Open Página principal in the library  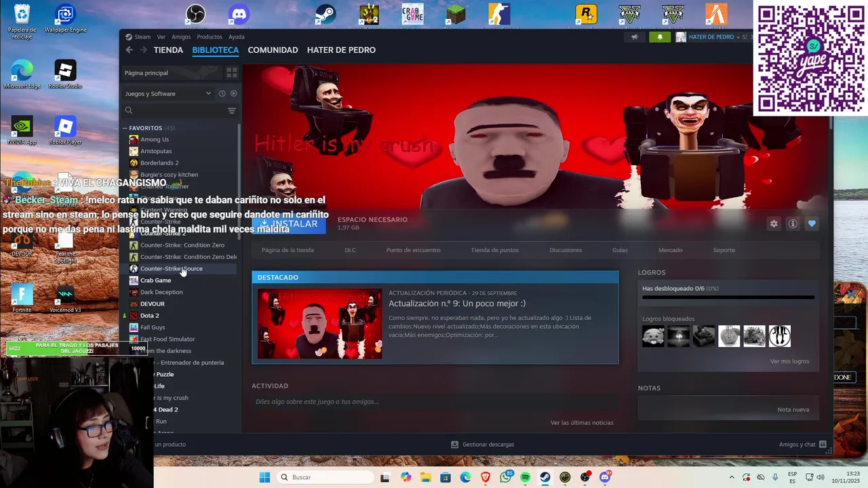173,73
